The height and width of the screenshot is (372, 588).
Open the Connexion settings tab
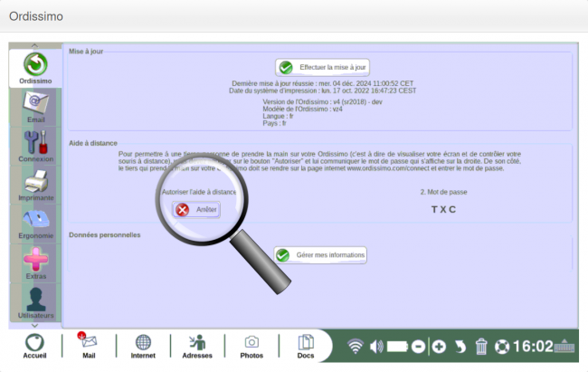click(x=35, y=147)
